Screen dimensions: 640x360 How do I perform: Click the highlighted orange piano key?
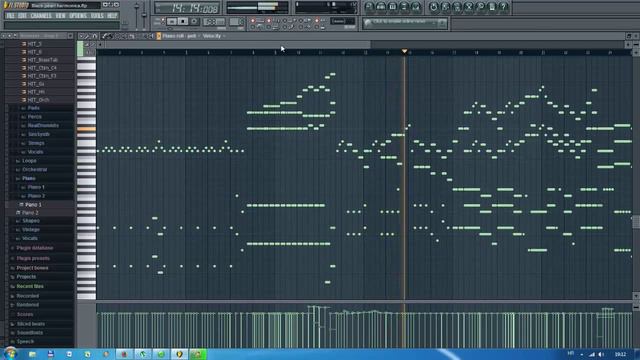[x=87, y=129]
